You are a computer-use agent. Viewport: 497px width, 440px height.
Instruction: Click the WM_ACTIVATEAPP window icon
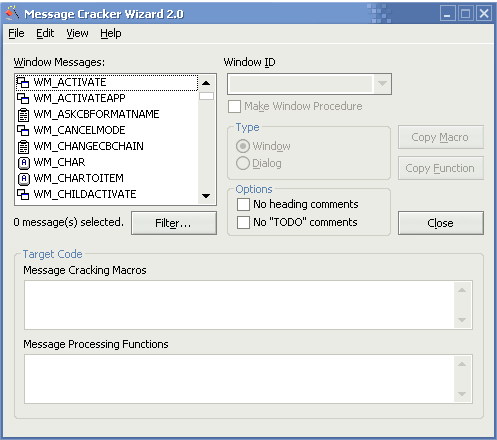(x=23, y=98)
